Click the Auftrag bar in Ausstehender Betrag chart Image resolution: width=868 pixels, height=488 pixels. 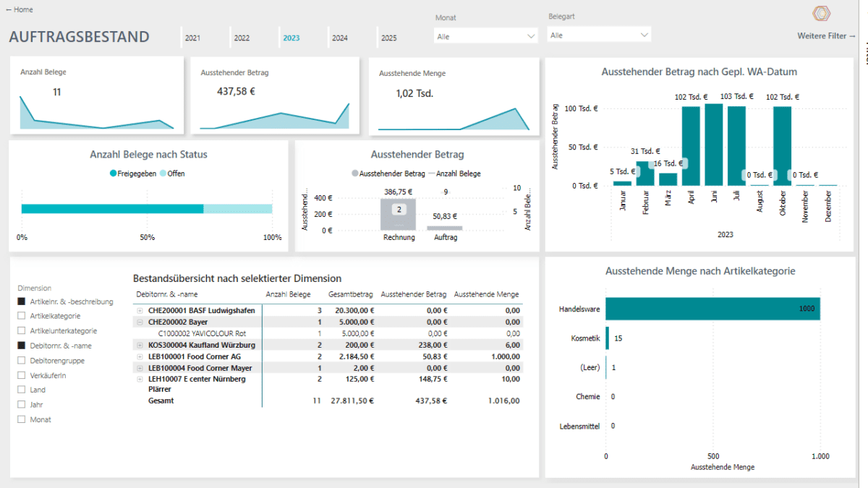(x=445, y=228)
